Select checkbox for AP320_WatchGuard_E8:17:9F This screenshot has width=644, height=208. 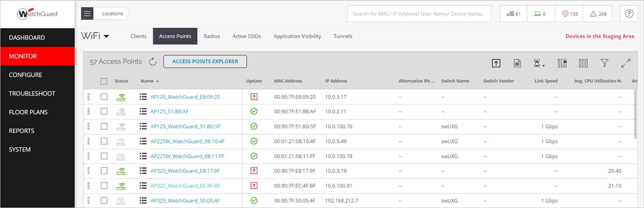pyautogui.click(x=104, y=170)
